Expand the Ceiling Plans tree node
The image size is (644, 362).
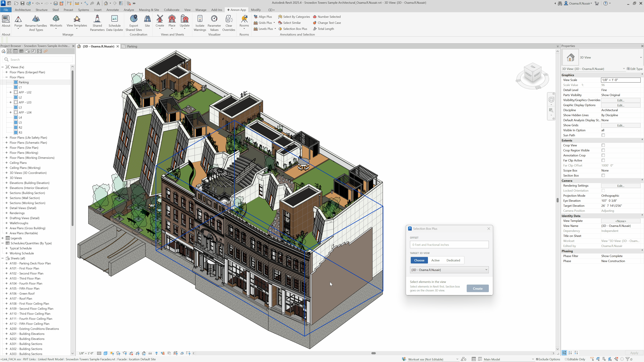pos(7,163)
